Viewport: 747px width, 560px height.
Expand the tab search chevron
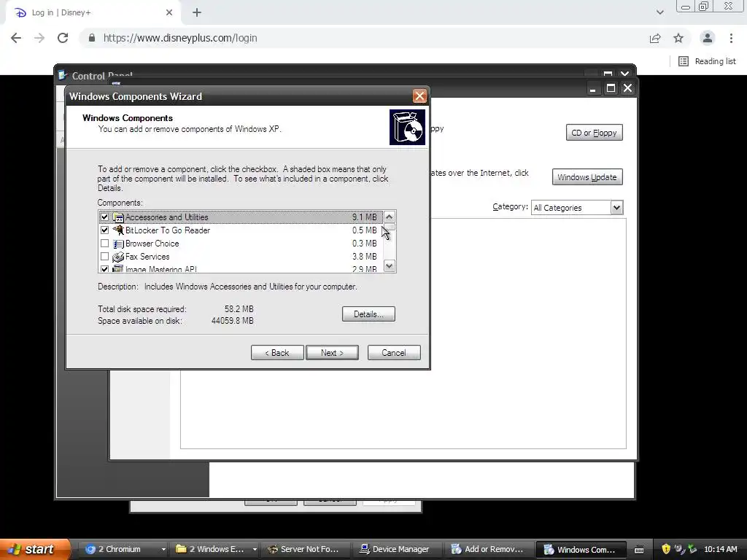pyautogui.click(x=659, y=12)
